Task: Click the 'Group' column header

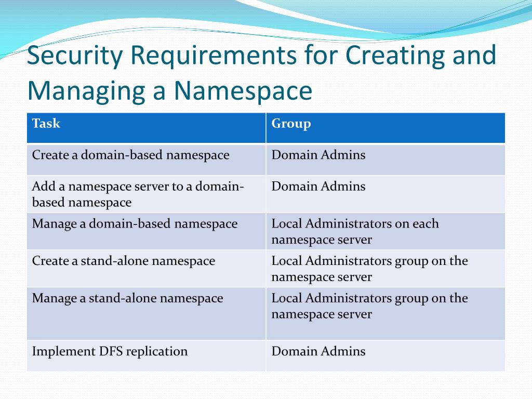Action: [385, 128]
